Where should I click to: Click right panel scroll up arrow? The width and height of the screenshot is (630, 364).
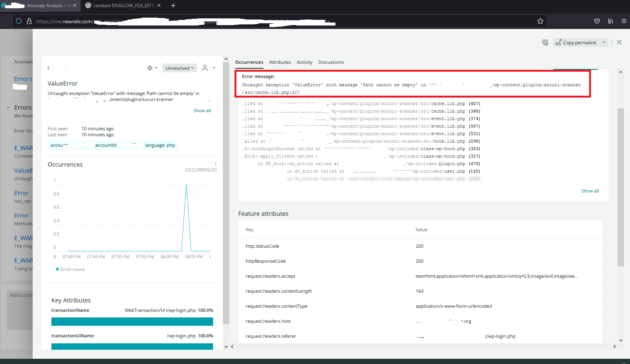(621, 72)
